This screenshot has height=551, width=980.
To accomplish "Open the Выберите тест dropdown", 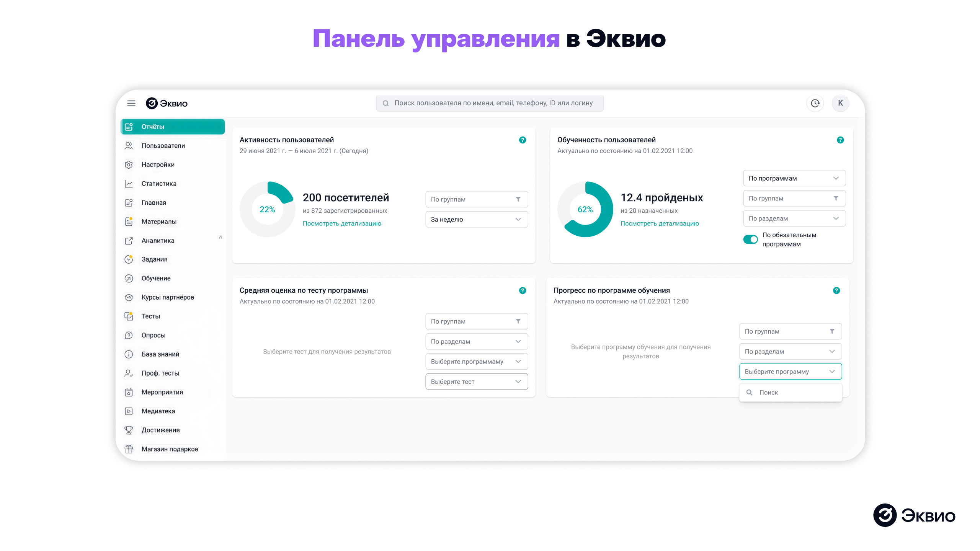I will pyautogui.click(x=477, y=381).
